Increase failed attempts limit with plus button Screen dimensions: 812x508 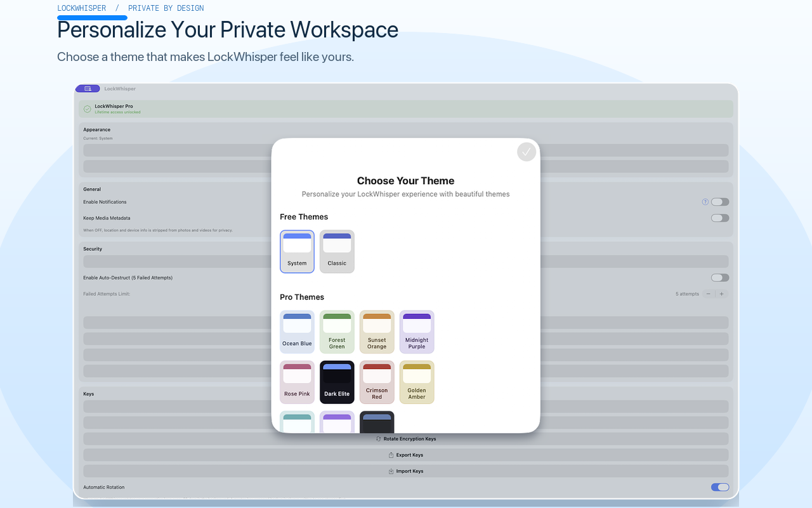point(721,294)
